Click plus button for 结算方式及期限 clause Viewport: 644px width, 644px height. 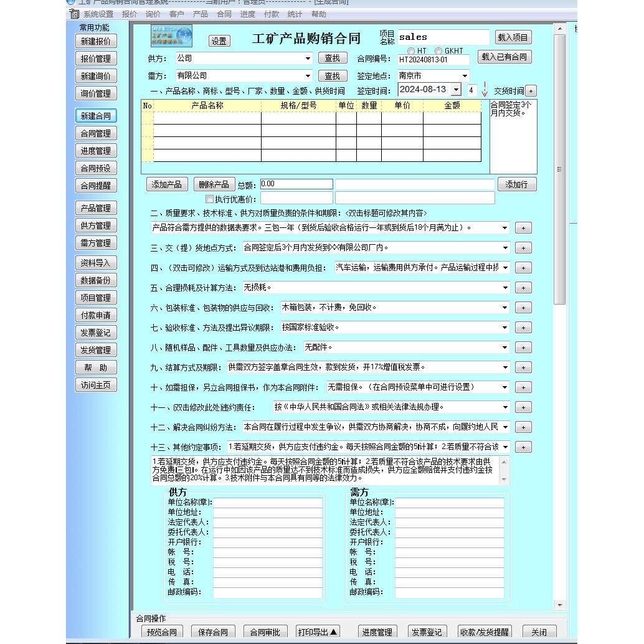point(523,367)
